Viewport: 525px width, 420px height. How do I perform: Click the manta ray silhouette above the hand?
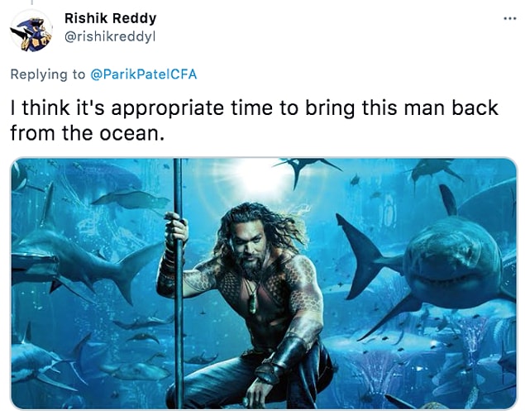point(131,199)
